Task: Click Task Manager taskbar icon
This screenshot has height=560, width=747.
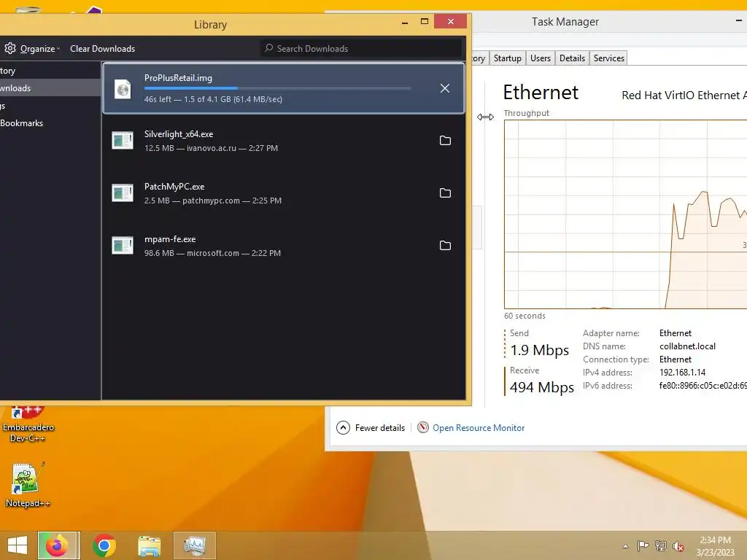Action: (194, 545)
